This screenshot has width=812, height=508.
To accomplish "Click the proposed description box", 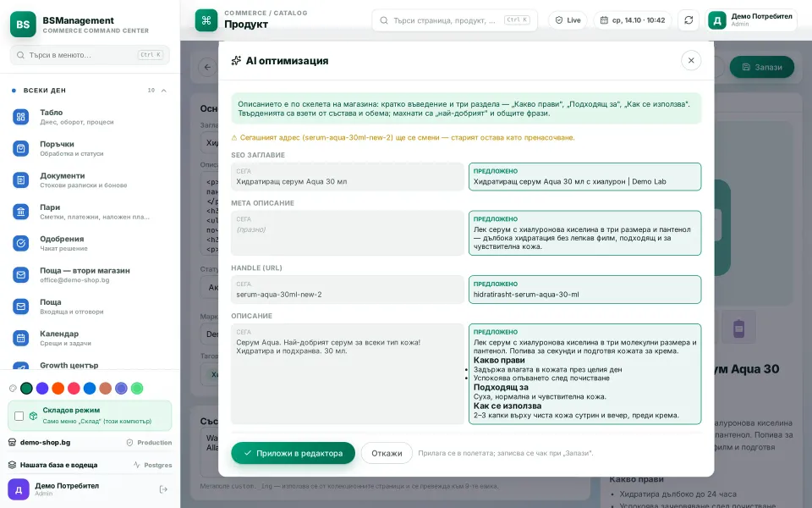I will [x=584, y=373].
